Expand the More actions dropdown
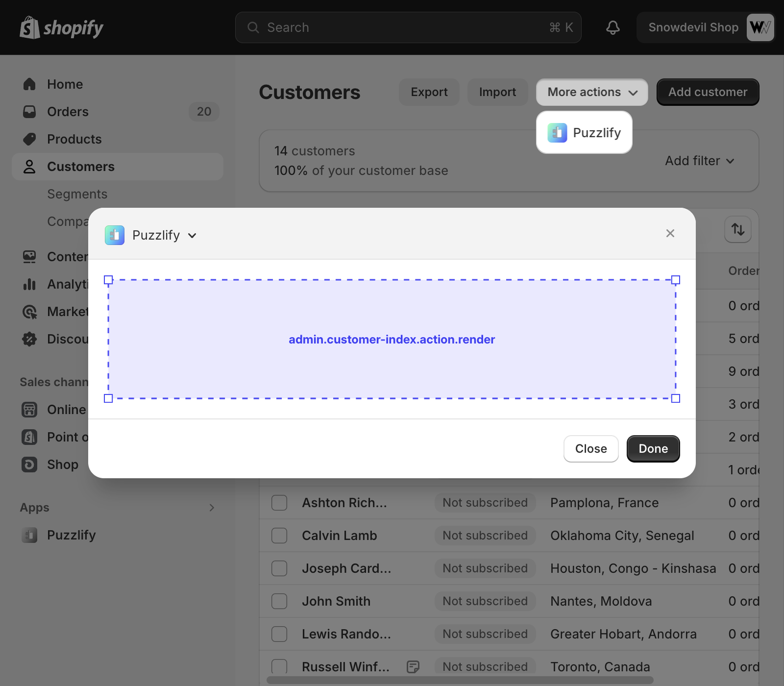Screen dimensions: 784x686 (591, 92)
